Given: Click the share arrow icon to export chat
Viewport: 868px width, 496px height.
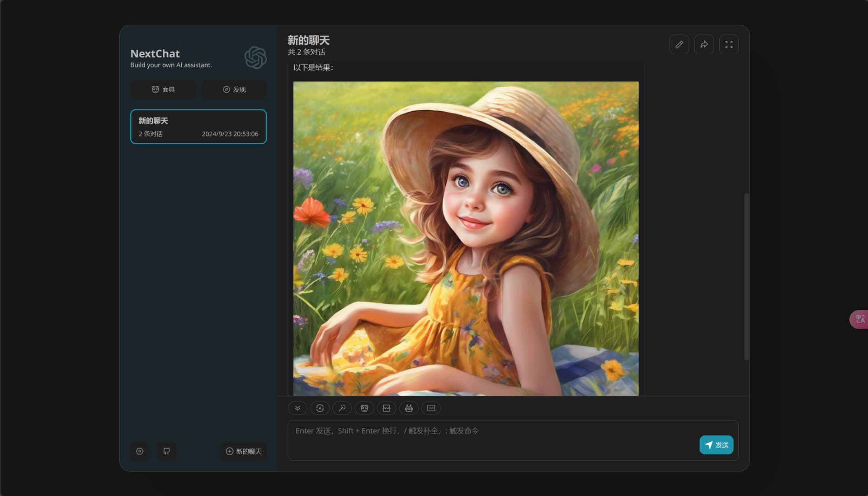Looking at the screenshot, I should click(x=704, y=44).
